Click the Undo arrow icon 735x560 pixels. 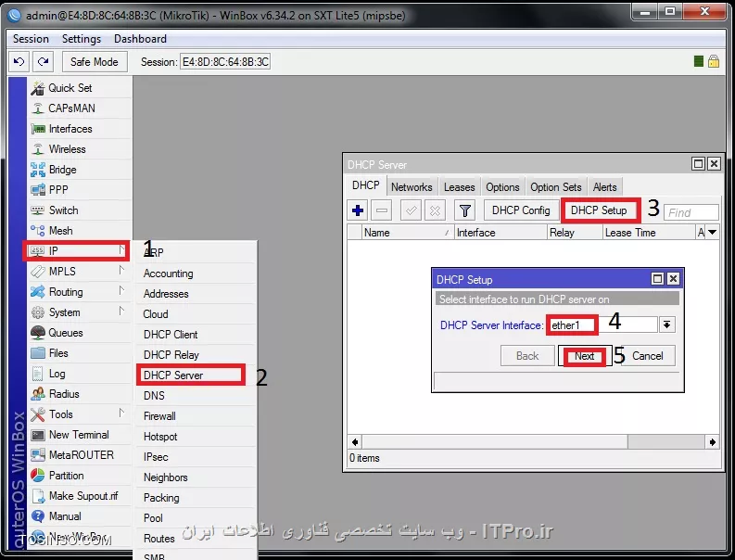(19, 61)
